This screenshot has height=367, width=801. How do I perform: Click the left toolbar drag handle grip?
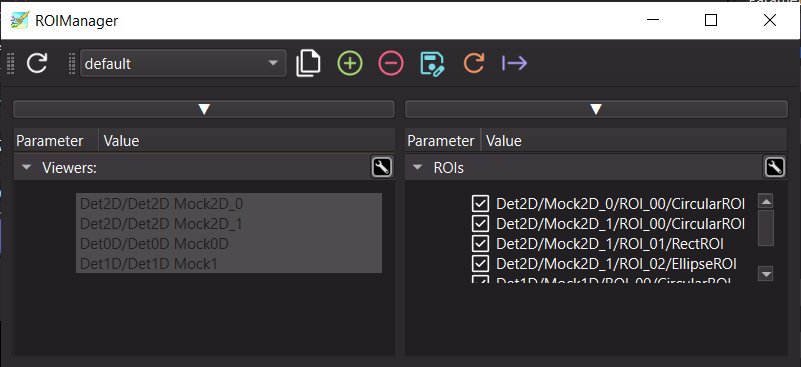(10, 64)
